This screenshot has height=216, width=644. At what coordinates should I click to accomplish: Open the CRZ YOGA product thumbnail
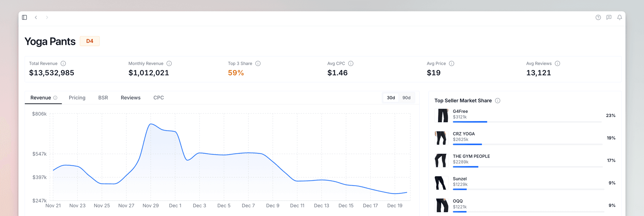pos(441,138)
